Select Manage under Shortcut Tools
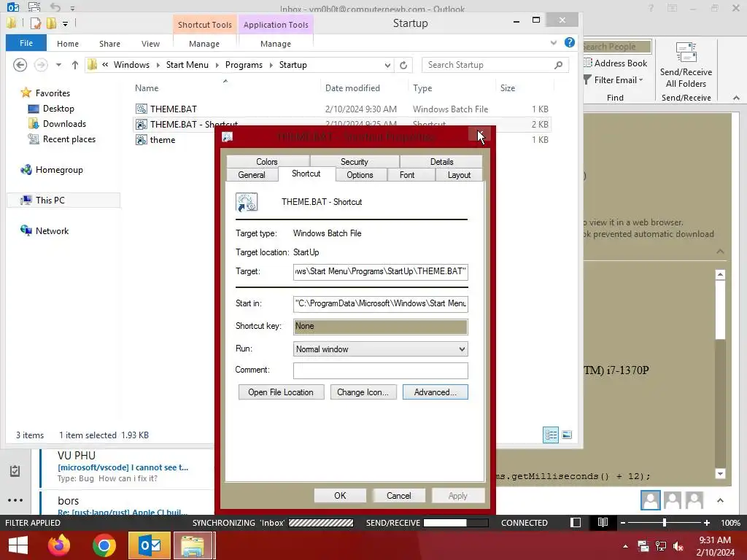Screen dimensions: 747x560 pos(204,43)
